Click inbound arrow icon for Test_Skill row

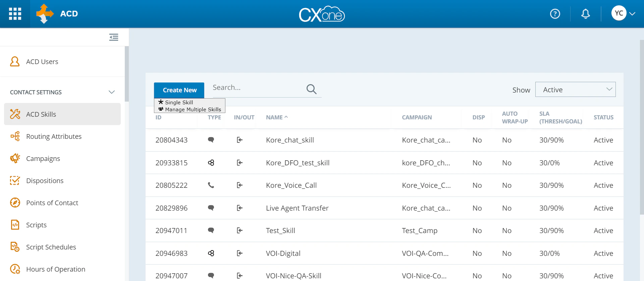pos(239,230)
